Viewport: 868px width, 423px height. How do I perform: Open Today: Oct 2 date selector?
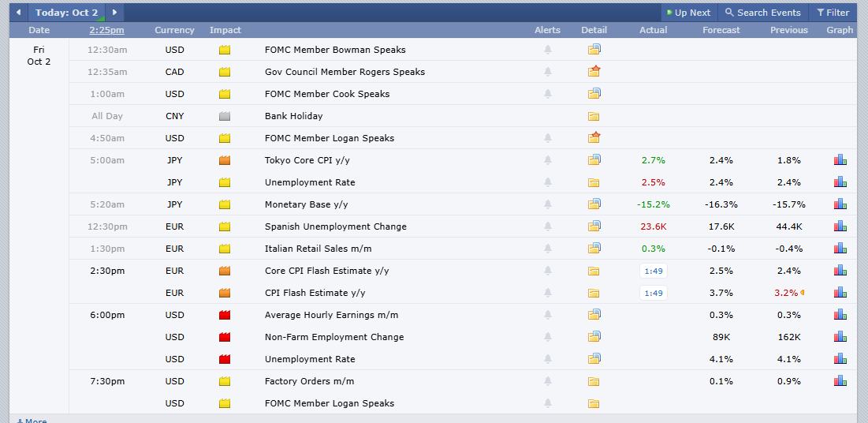pyautogui.click(x=66, y=12)
